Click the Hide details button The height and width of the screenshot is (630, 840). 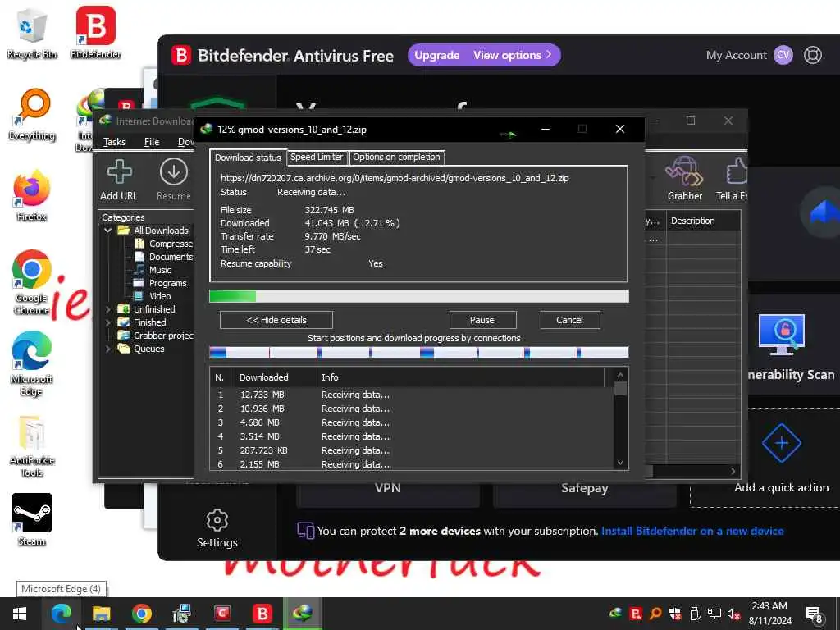pyautogui.click(x=276, y=320)
